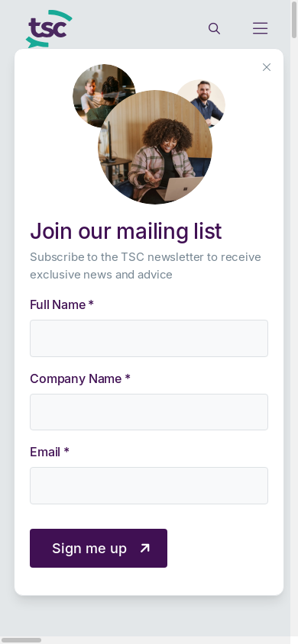Click the TSC logo in header
Screen dimensions: 298x644
point(49,29)
